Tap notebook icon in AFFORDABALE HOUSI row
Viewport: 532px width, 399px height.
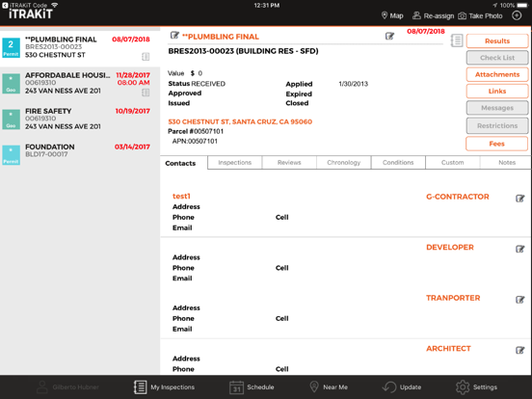pos(146,93)
